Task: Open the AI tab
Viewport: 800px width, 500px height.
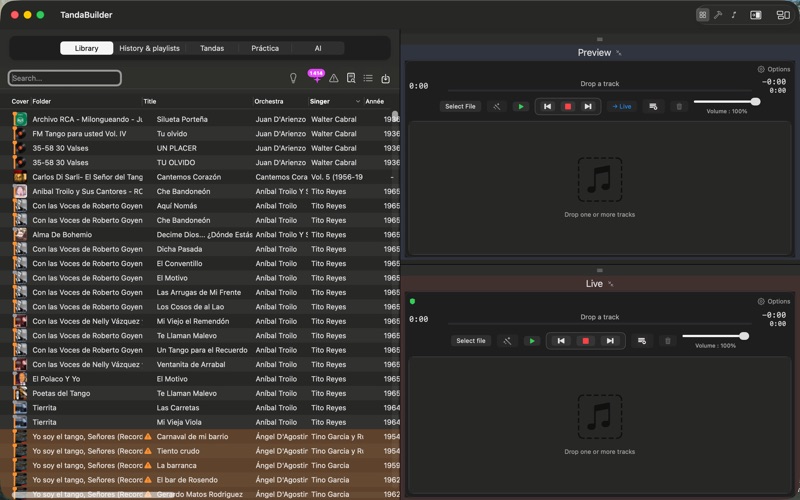Action: [x=318, y=48]
